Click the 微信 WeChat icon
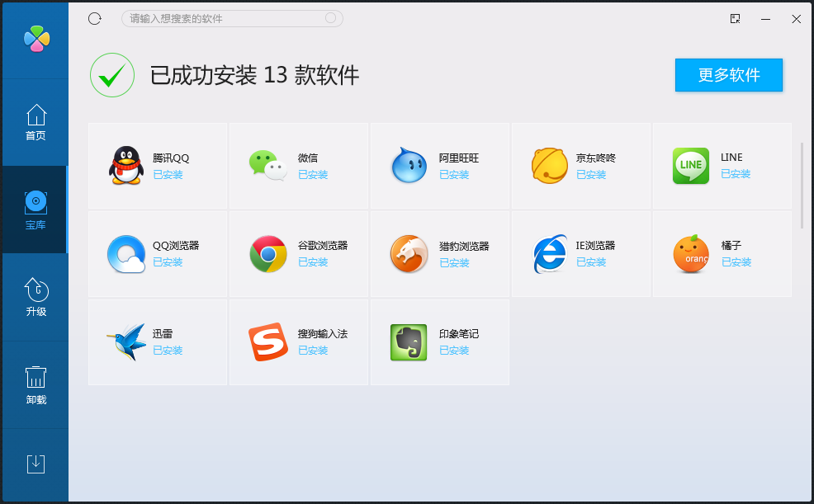 (x=267, y=166)
